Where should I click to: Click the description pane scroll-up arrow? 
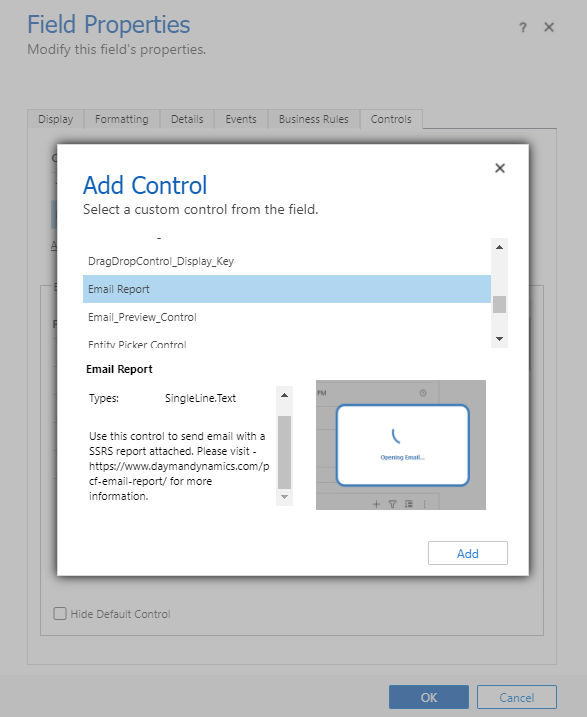coord(284,395)
